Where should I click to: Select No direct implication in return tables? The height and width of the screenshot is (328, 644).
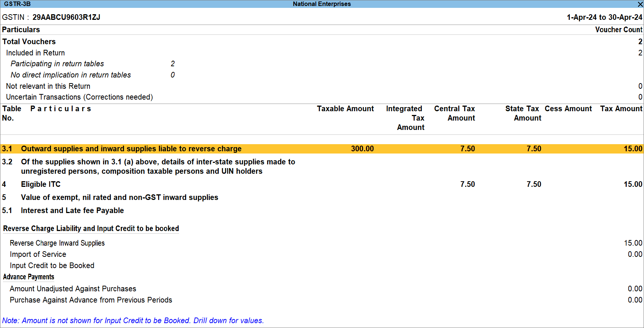pyautogui.click(x=71, y=75)
